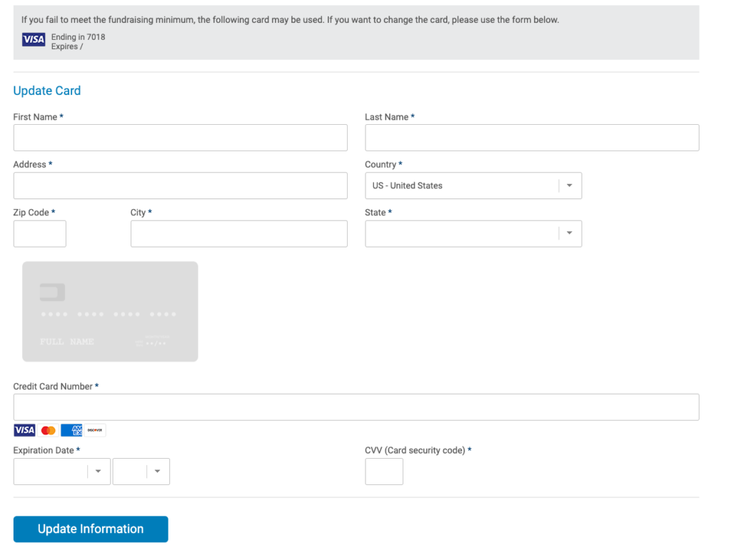The width and height of the screenshot is (731, 560).
Task: Click the 'Expires /' text
Action: point(67,46)
